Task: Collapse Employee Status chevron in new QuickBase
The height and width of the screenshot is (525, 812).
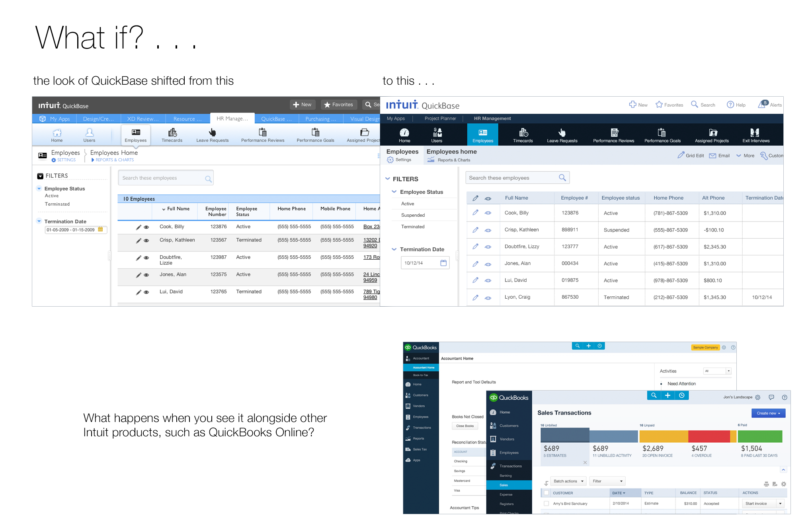Action: (x=394, y=192)
